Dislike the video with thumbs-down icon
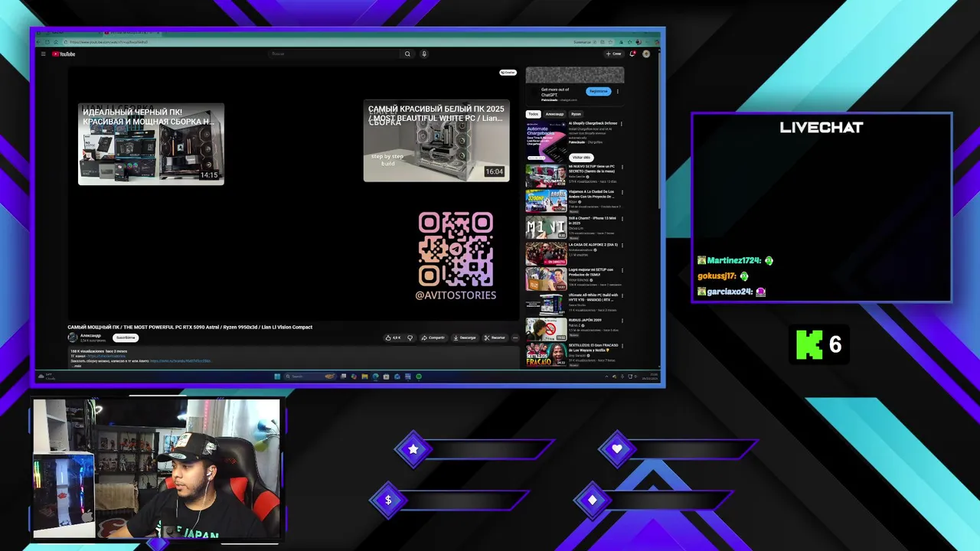 (x=410, y=337)
